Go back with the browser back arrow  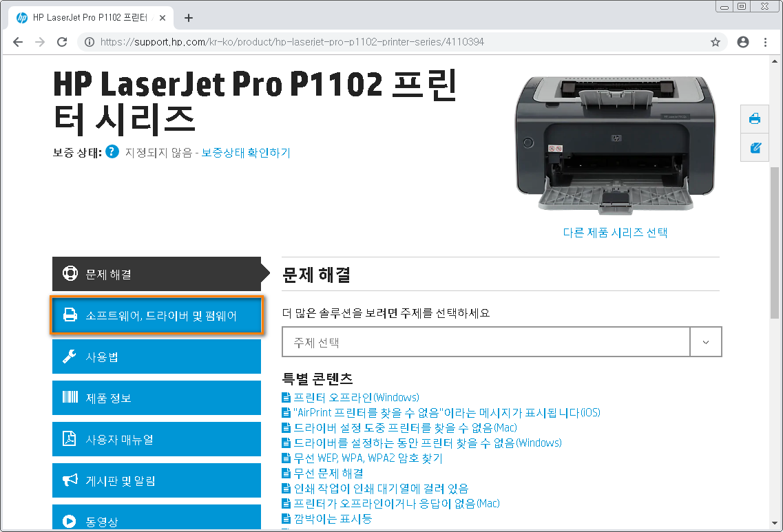tap(18, 42)
